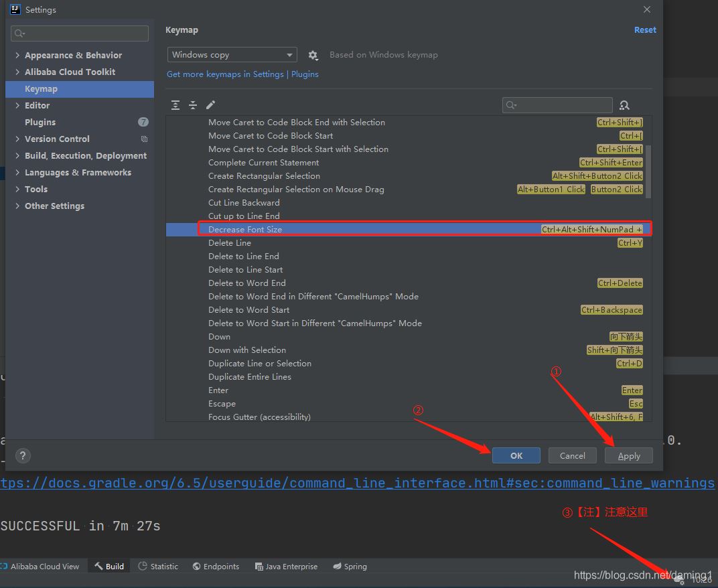Click Find Actions by Shortcut icon

coord(624,105)
